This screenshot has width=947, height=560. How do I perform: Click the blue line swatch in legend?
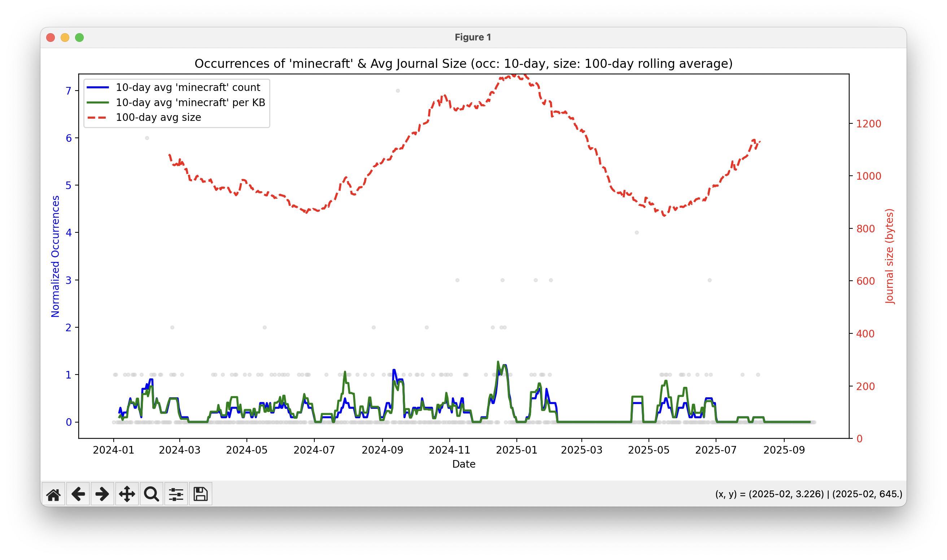click(98, 88)
